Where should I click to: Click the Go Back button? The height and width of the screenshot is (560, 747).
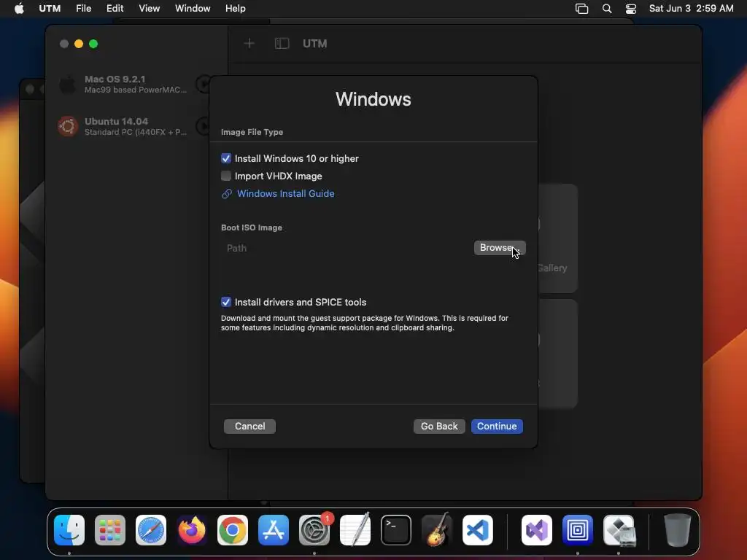click(439, 426)
